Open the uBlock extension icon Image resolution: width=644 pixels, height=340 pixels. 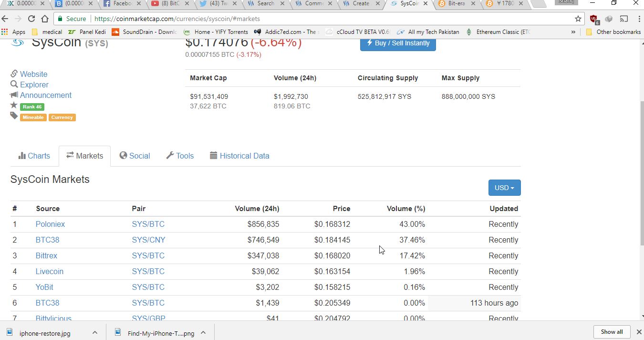[594, 20]
